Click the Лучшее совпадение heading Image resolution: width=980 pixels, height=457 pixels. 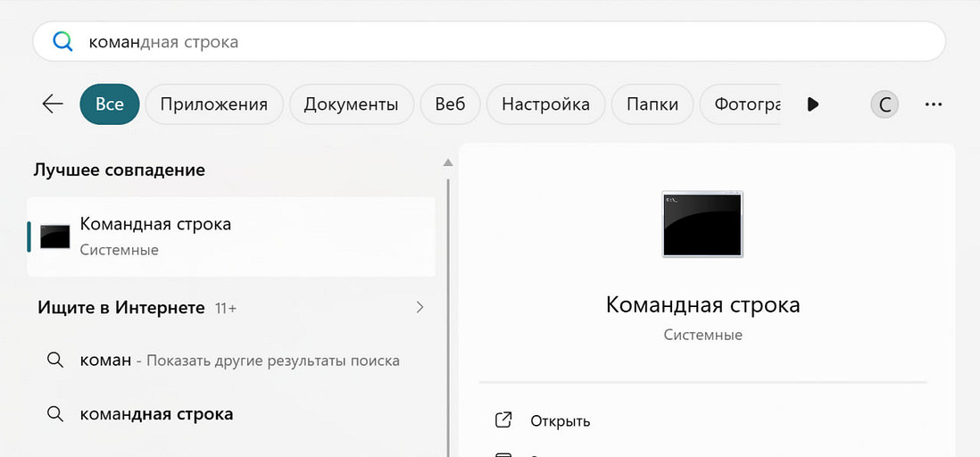pyautogui.click(x=120, y=170)
